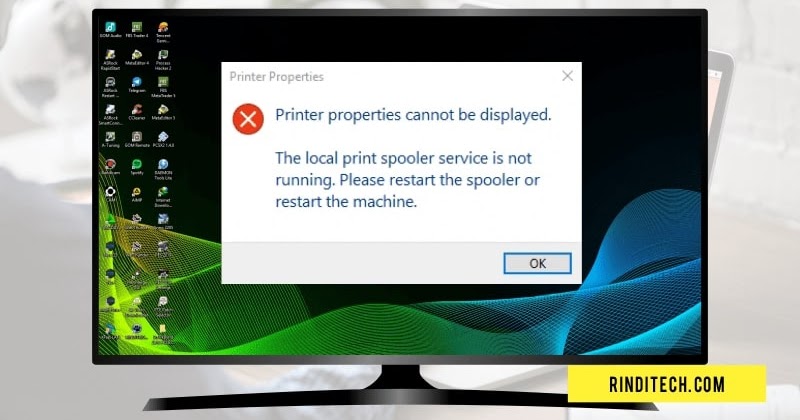Click the RINDITECH.COM yellow banner
The image size is (800, 420).
[667, 384]
